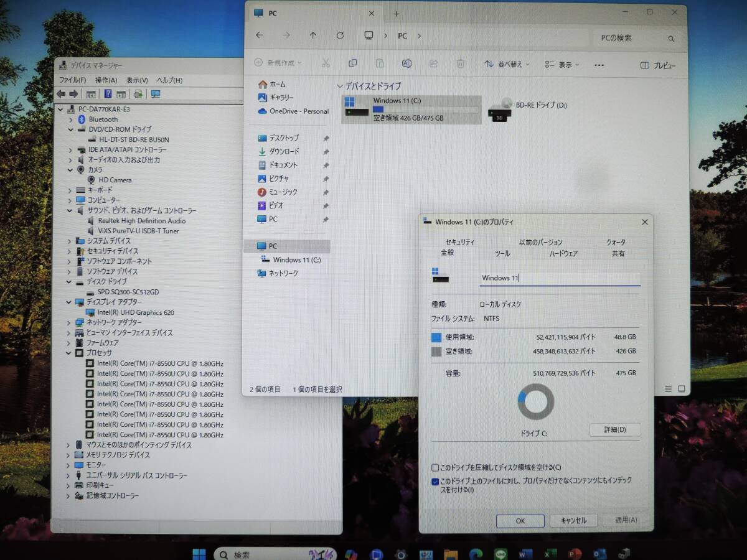Open the 共有 tab in properties
This screenshot has width=747, height=560.
pos(618,254)
